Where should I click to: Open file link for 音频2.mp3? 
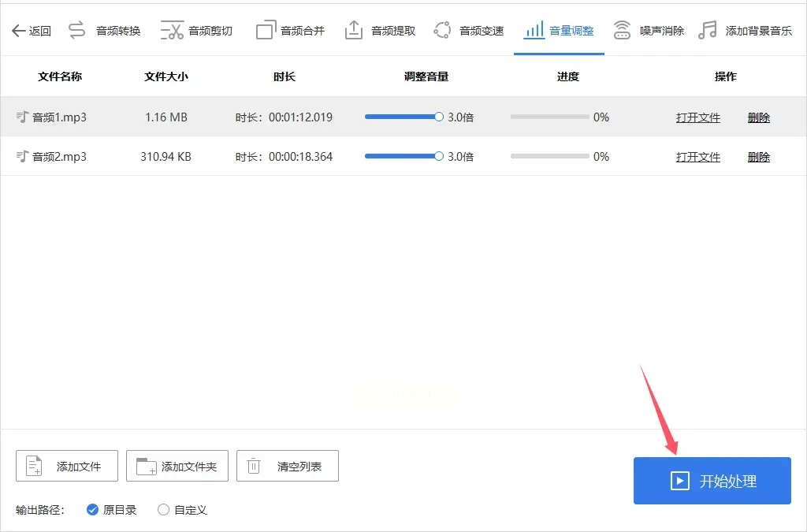point(698,156)
